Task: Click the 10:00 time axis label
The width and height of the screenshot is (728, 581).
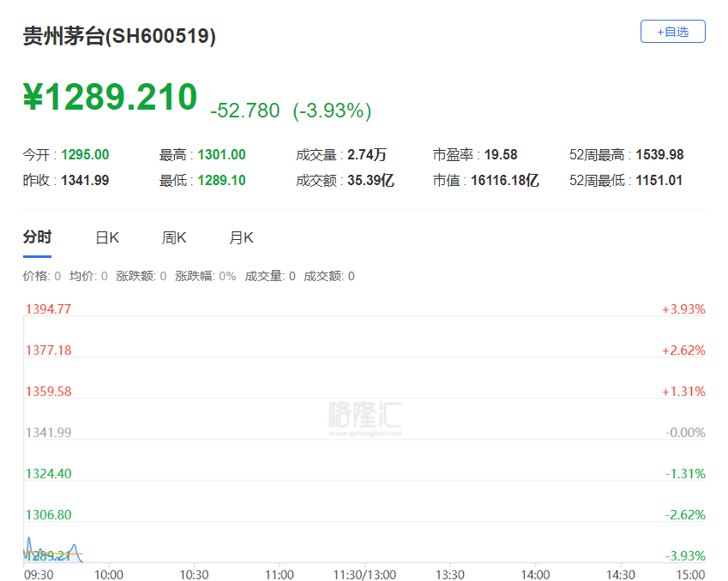Action: tap(109, 574)
